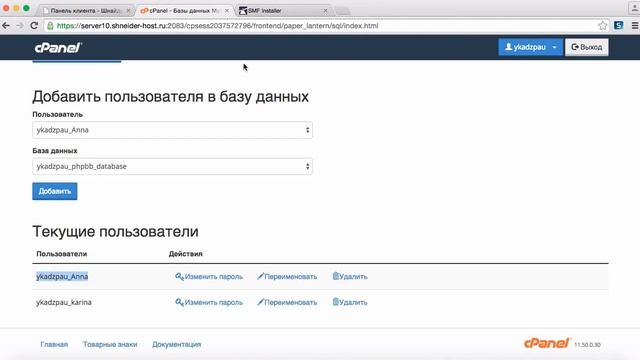Click the browser back arrow
The width and height of the screenshot is (640, 360).
(x=6, y=26)
